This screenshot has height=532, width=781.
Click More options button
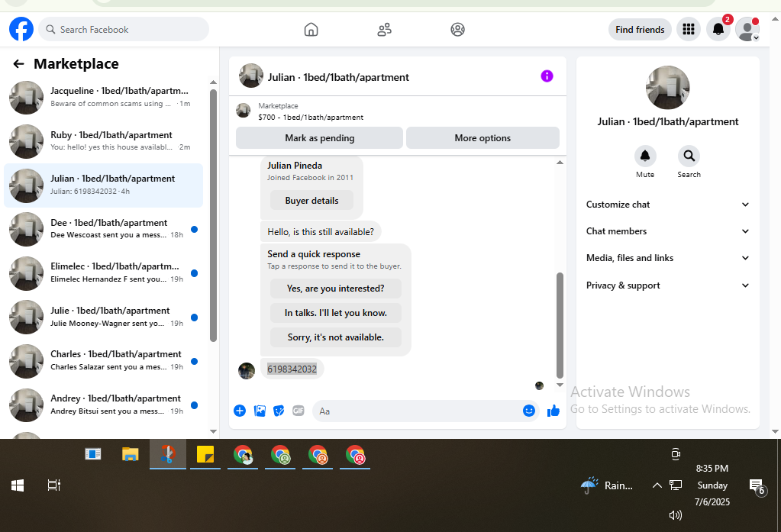tap(482, 138)
